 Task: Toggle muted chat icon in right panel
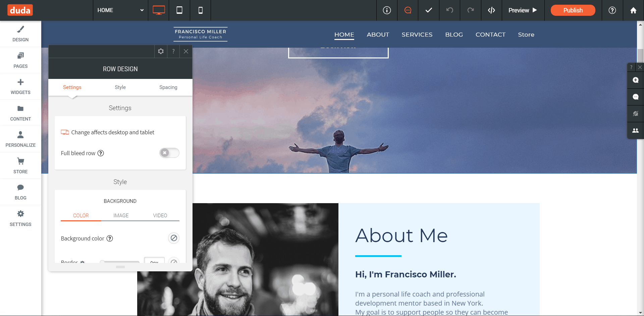635,114
